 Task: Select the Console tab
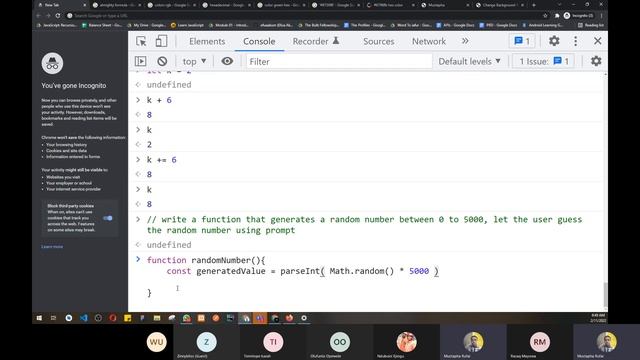259,41
